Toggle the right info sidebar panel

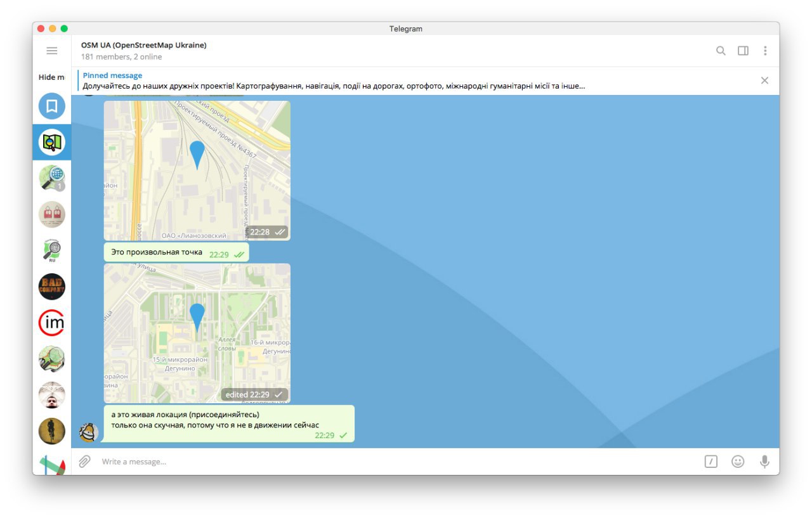pos(743,51)
